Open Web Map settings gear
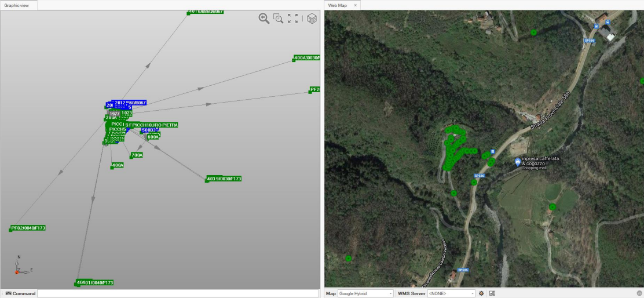 pos(481,293)
